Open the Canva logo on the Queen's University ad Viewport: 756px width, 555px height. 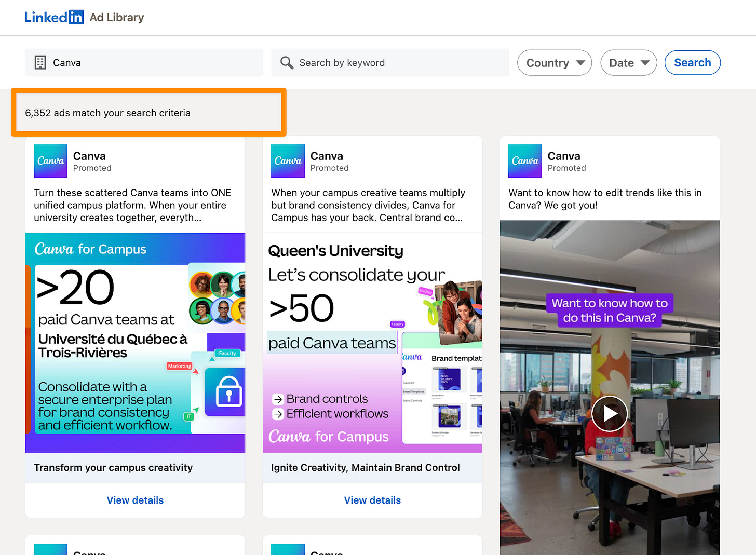coord(288,161)
